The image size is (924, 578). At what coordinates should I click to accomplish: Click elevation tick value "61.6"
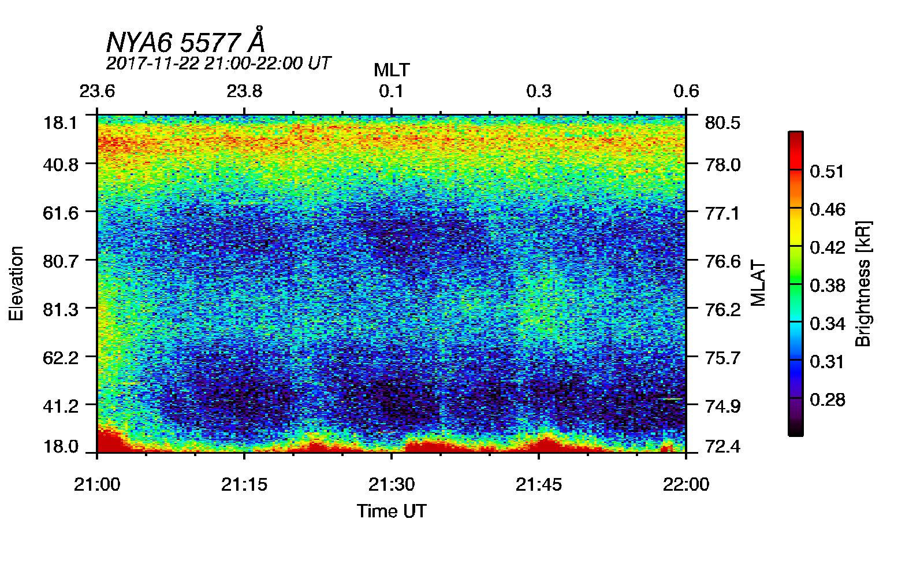60,213
